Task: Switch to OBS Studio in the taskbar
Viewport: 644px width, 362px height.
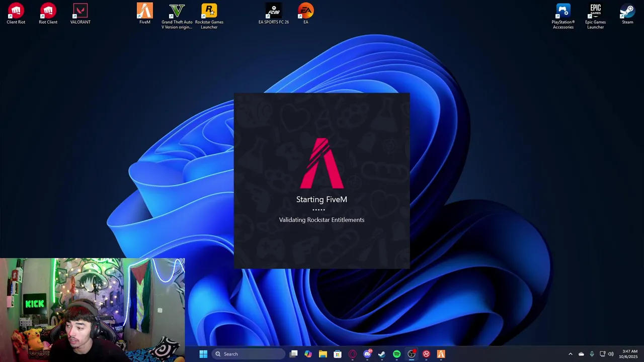Action: pyautogui.click(x=412, y=354)
